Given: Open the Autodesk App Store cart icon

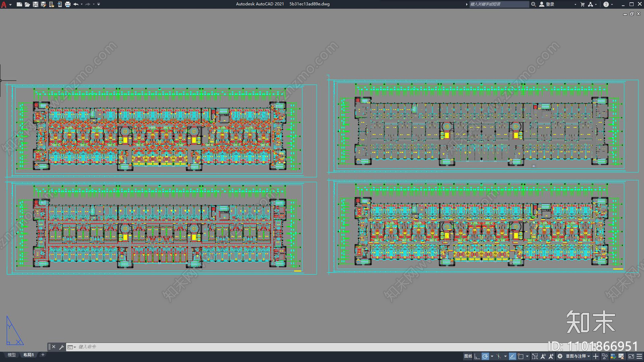Looking at the screenshot, I should pos(582,4).
